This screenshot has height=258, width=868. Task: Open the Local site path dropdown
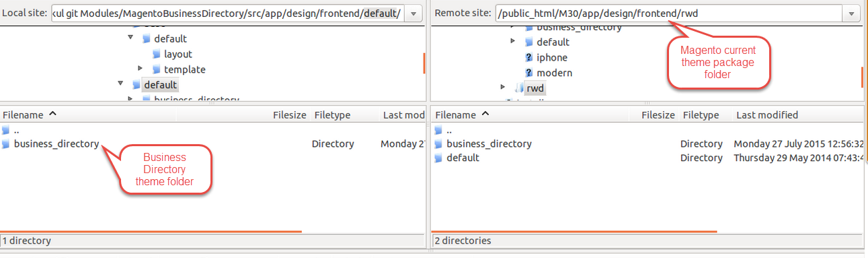413,13
